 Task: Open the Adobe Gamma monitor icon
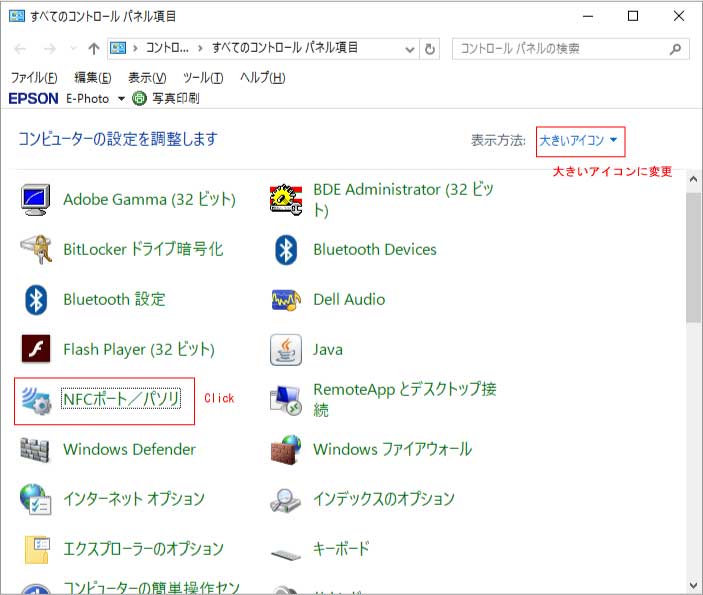pos(35,200)
